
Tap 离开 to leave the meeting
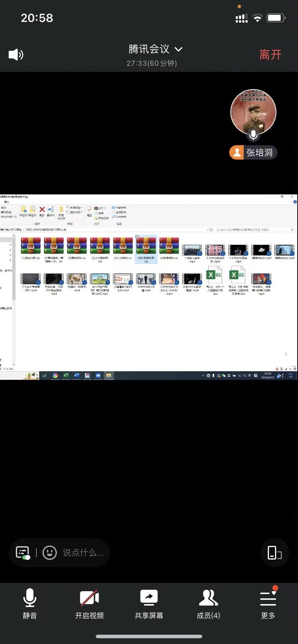[270, 55]
